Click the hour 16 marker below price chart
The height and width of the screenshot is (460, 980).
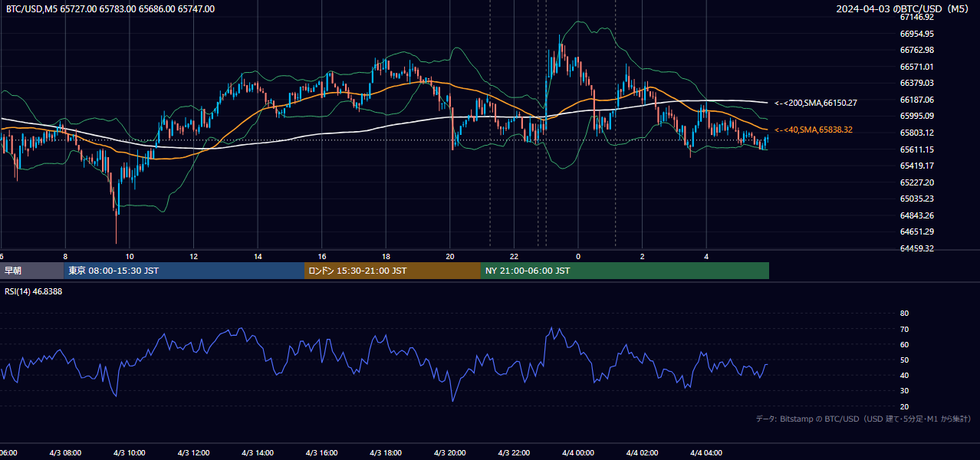coord(322,257)
